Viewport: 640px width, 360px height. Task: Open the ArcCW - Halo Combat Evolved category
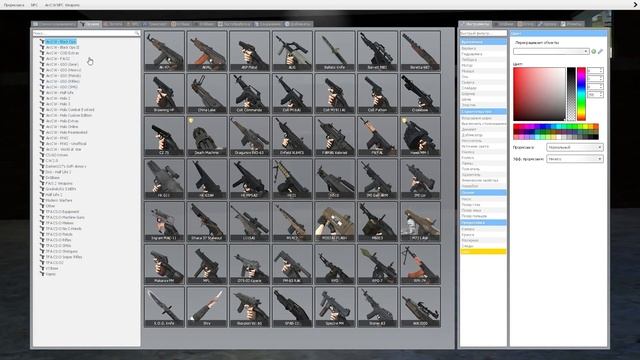coord(70,110)
